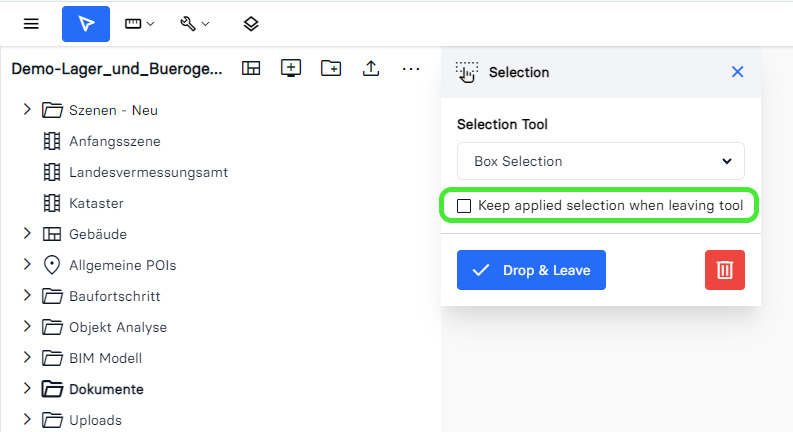
Task: Enable Keep applied selection when leaving tool
Action: pyautogui.click(x=464, y=206)
